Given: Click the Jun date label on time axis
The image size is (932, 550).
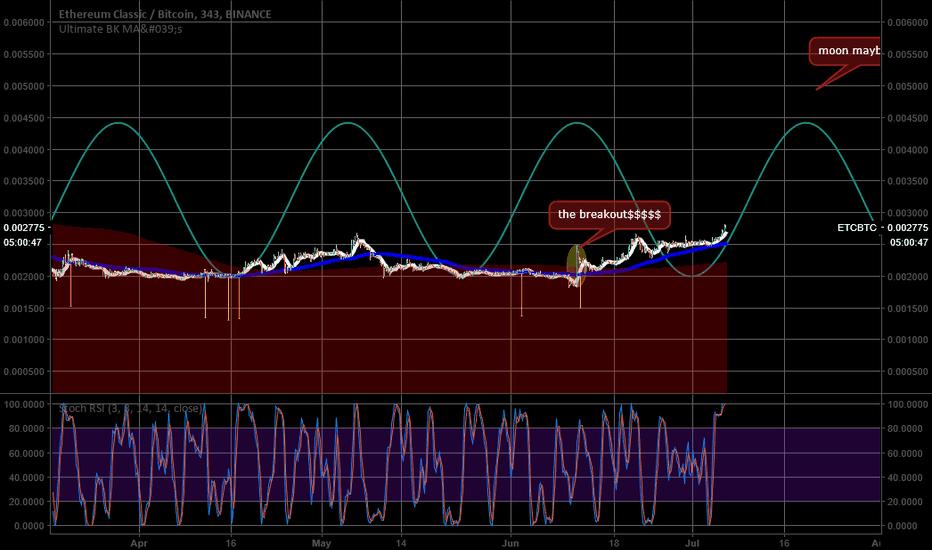Looking at the screenshot, I should pos(511,543).
